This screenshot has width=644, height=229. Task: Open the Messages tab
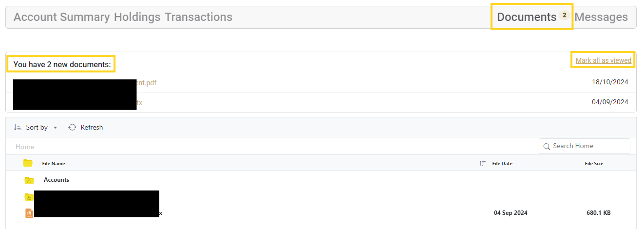pyautogui.click(x=601, y=17)
